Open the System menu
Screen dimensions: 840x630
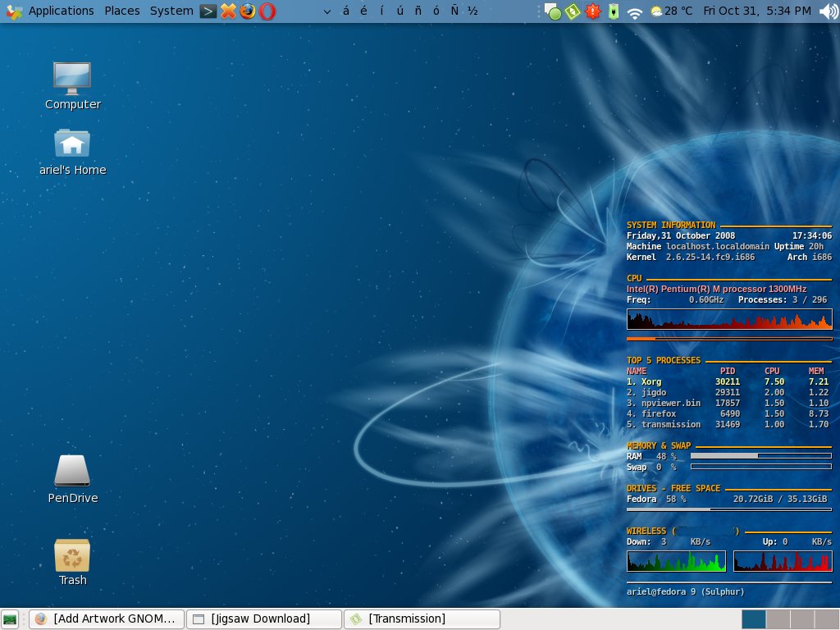click(x=171, y=11)
